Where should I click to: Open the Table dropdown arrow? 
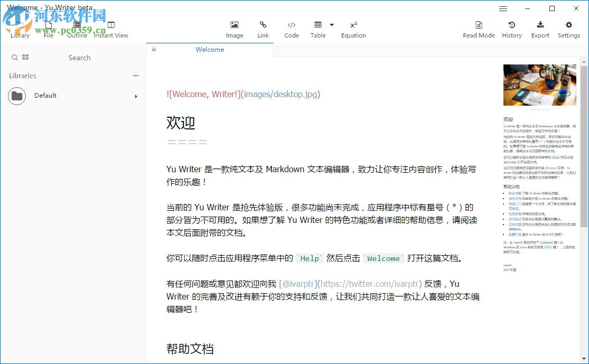tap(332, 25)
